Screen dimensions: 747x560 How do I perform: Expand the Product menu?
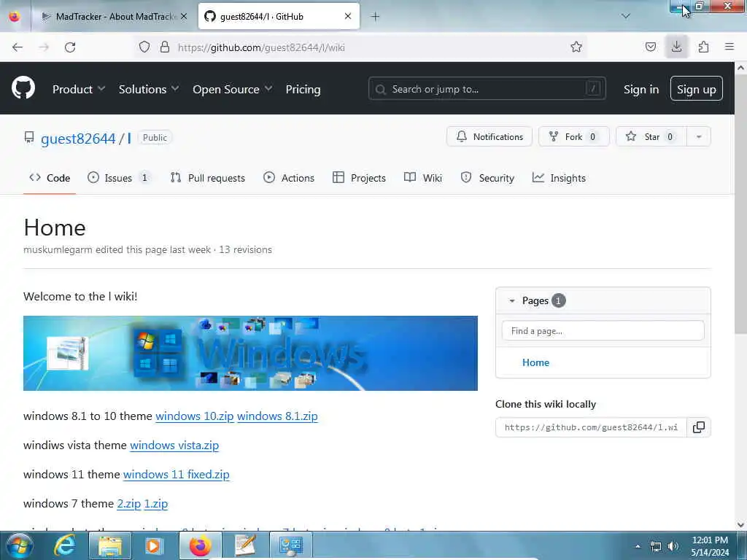point(79,89)
